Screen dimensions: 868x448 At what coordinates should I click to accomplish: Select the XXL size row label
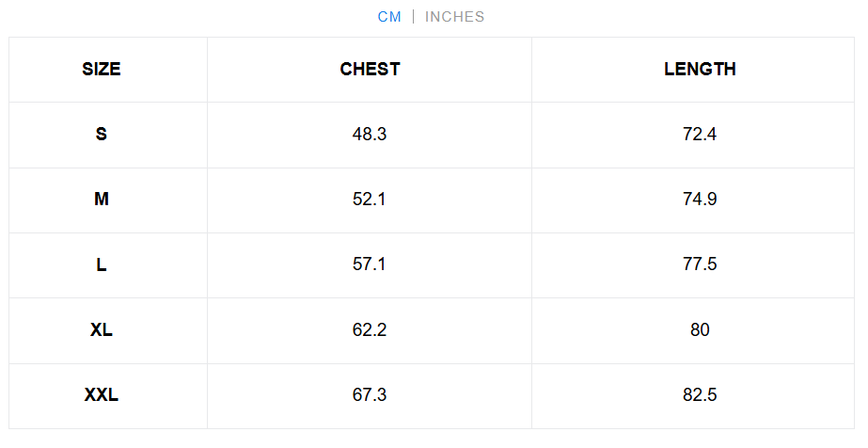102,395
